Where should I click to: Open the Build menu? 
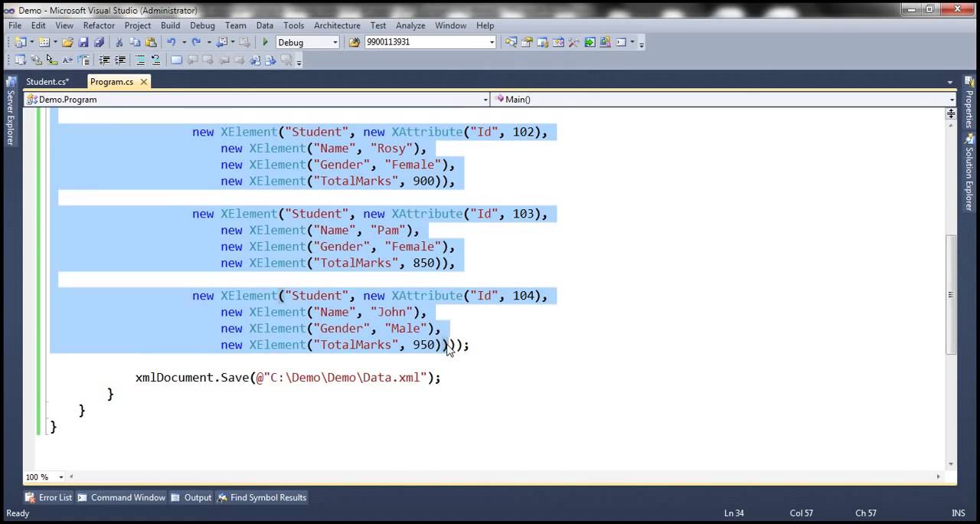pos(170,25)
